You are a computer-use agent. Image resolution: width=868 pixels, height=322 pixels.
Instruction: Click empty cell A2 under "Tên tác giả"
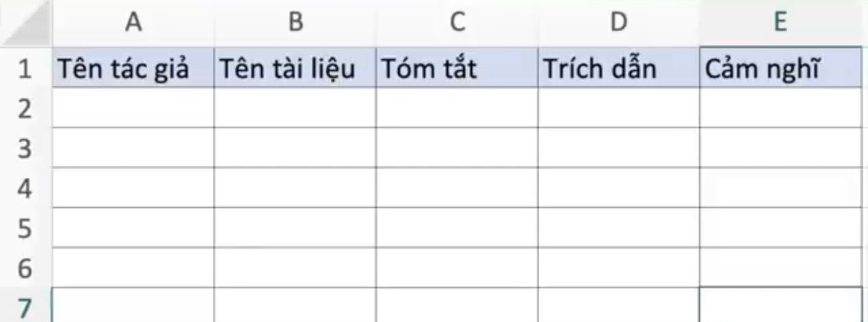coord(134,108)
